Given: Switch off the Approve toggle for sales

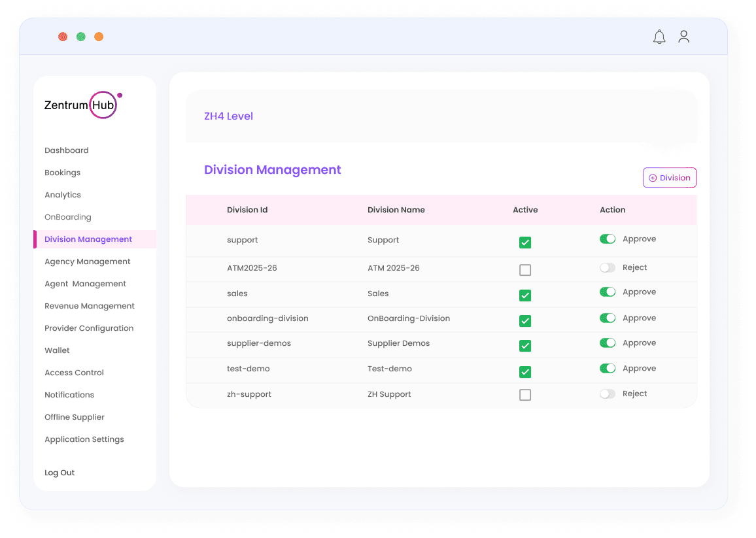Looking at the screenshot, I should click(608, 292).
